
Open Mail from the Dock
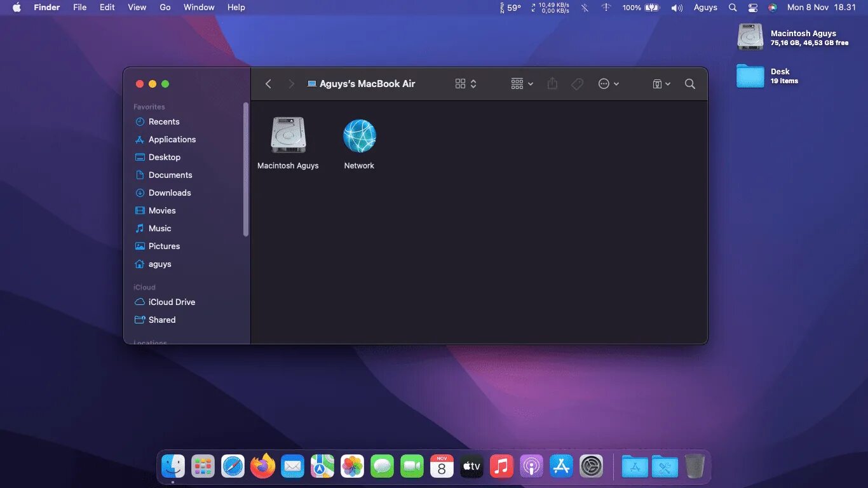point(292,467)
